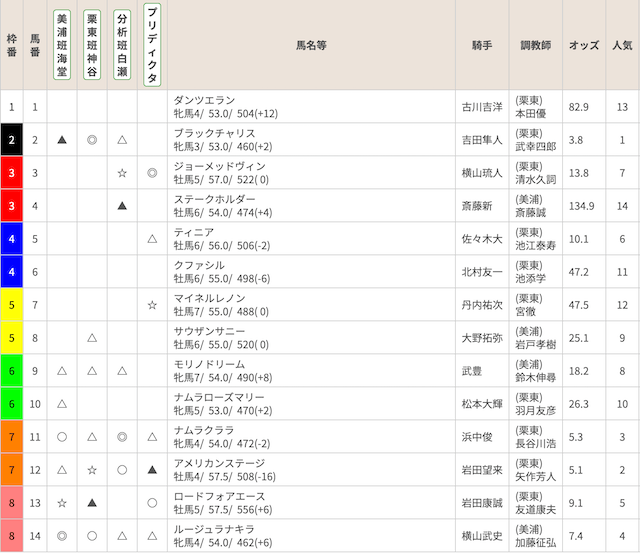
Task: Click the 栗東班神谷 column header button
Action: pyautogui.click(x=92, y=45)
